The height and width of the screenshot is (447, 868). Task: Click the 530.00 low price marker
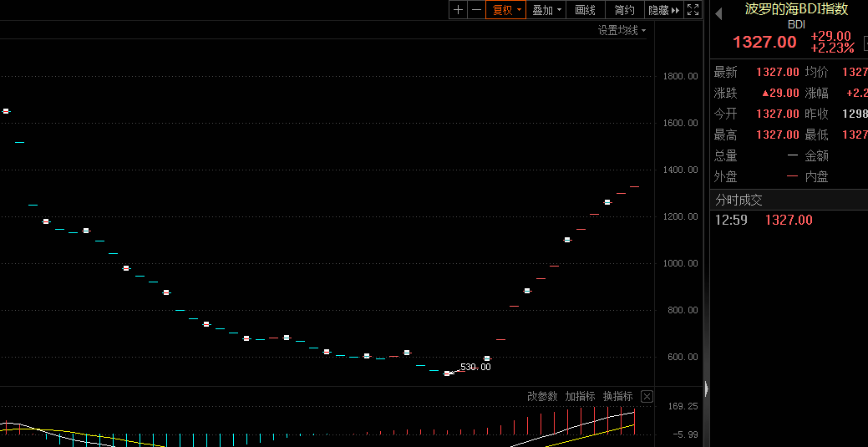(x=475, y=367)
